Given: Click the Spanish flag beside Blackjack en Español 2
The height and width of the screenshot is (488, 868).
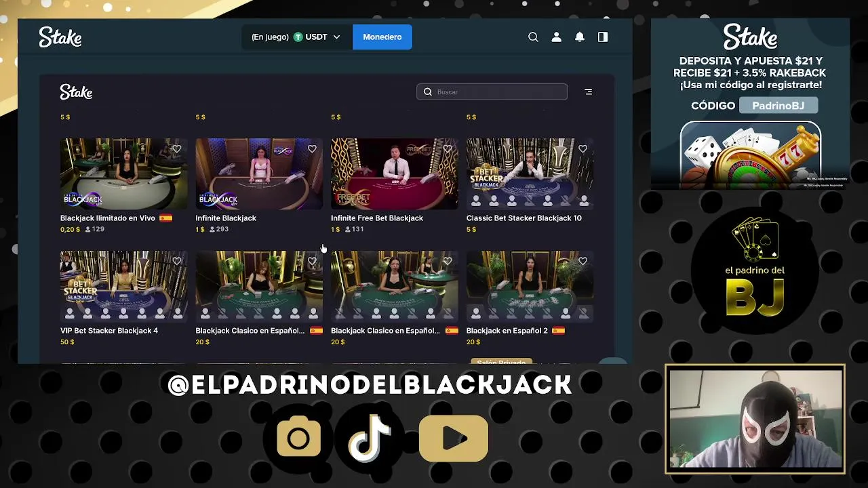Looking at the screenshot, I should (558, 331).
